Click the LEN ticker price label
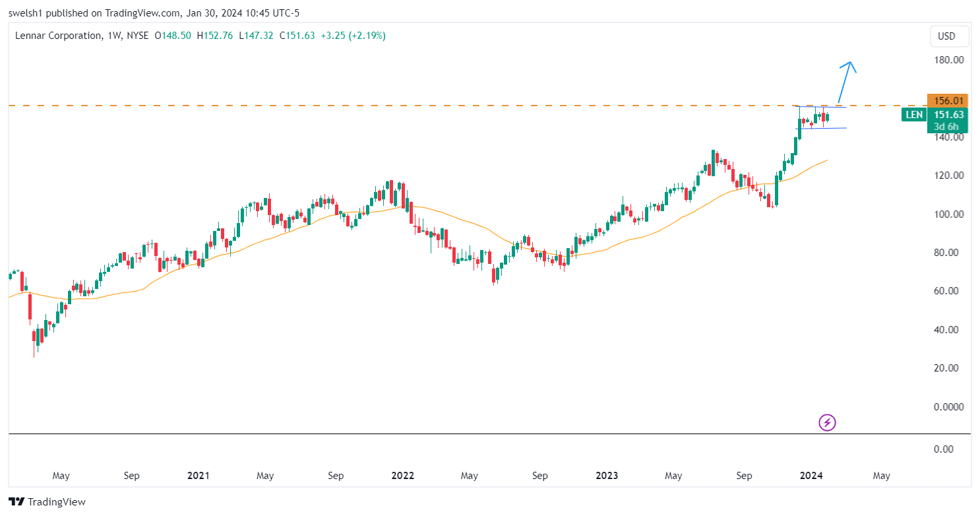980x516 pixels. pos(913,115)
